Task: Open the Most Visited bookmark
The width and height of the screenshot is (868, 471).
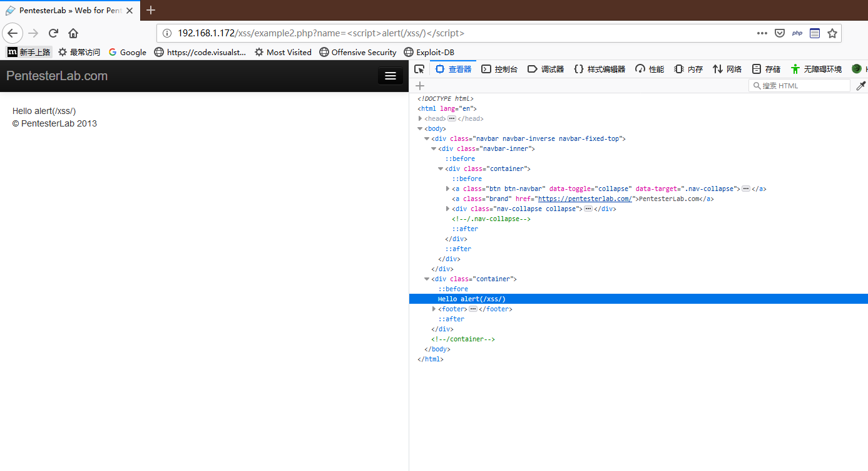Action: click(x=283, y=52)
